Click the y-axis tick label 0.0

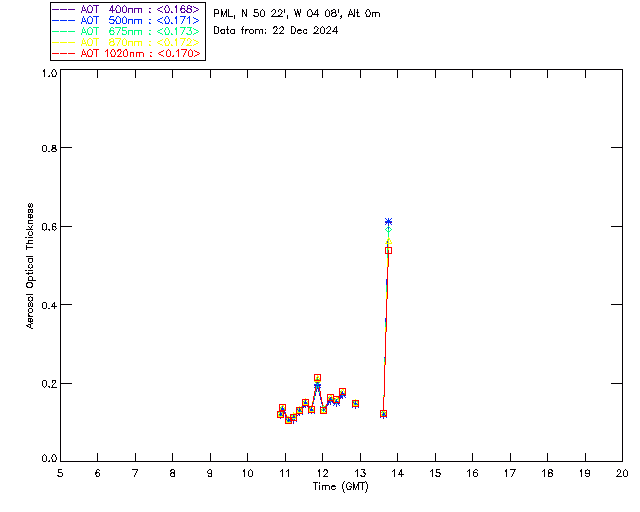coord(49,459)
